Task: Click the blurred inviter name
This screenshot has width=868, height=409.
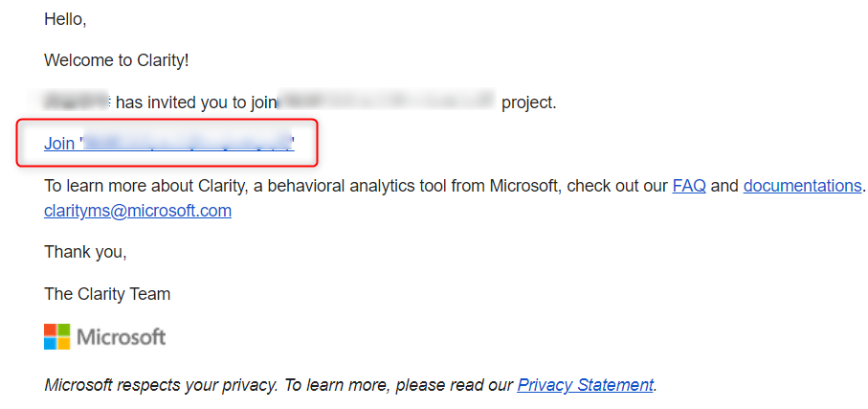Action: pyautogui.click(x=77, y=102)
